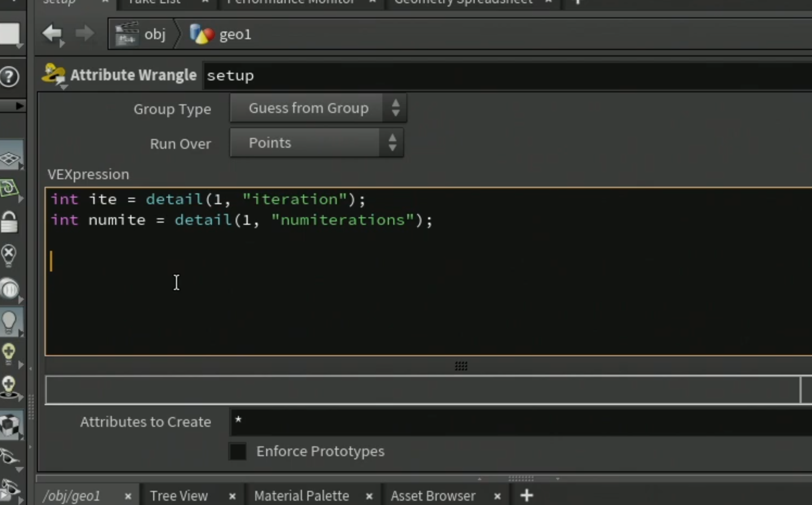Click the Attribute Wrangle node icon
This screenshot has height=505, width=812.
[53, 75]
